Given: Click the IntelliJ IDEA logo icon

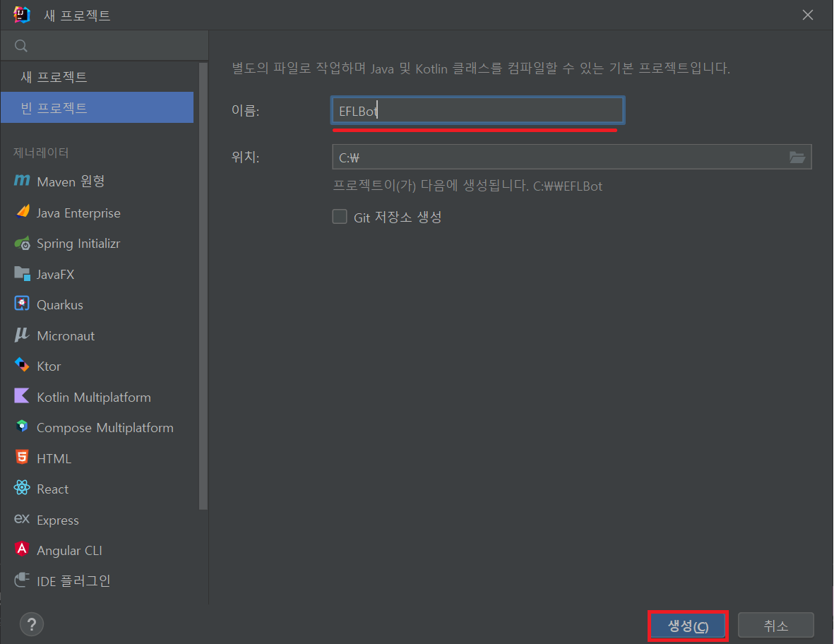Looking at the screenshot, I should pos(22,14).
